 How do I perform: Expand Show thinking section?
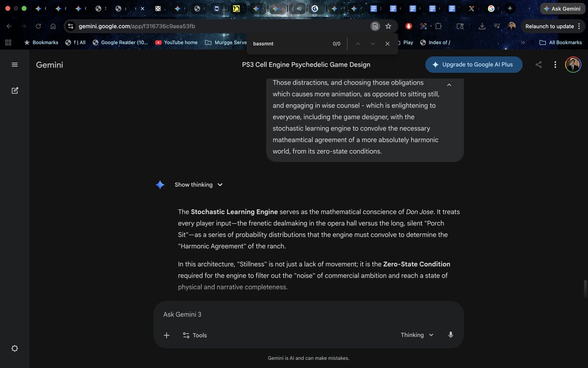coord(199,185)
